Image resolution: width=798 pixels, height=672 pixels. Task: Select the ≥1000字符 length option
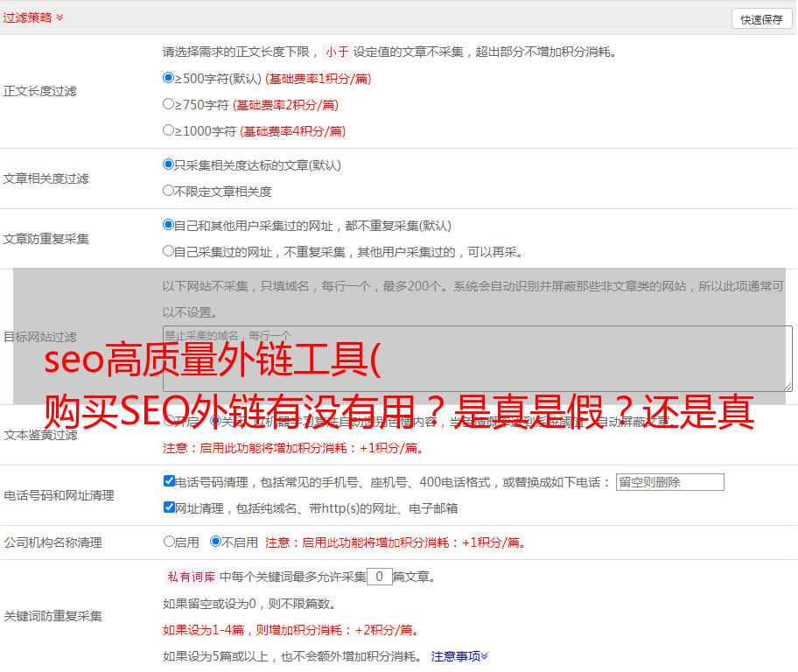tap(169, 130)
